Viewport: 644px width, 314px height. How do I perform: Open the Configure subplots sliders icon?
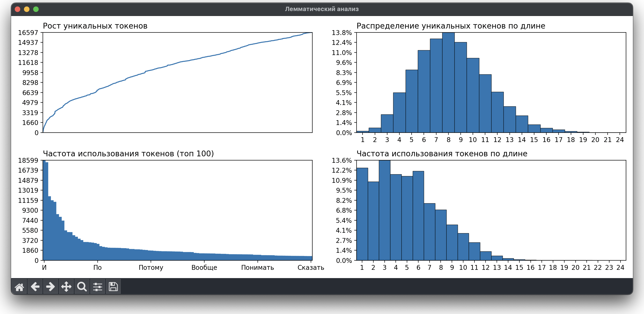pyautogui.click(x=97, y=287)
